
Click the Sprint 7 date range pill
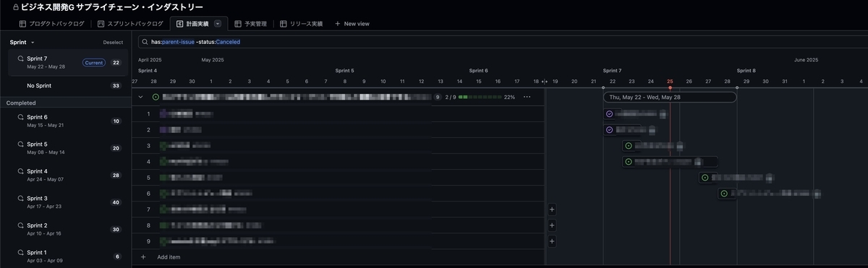[670, 97]
